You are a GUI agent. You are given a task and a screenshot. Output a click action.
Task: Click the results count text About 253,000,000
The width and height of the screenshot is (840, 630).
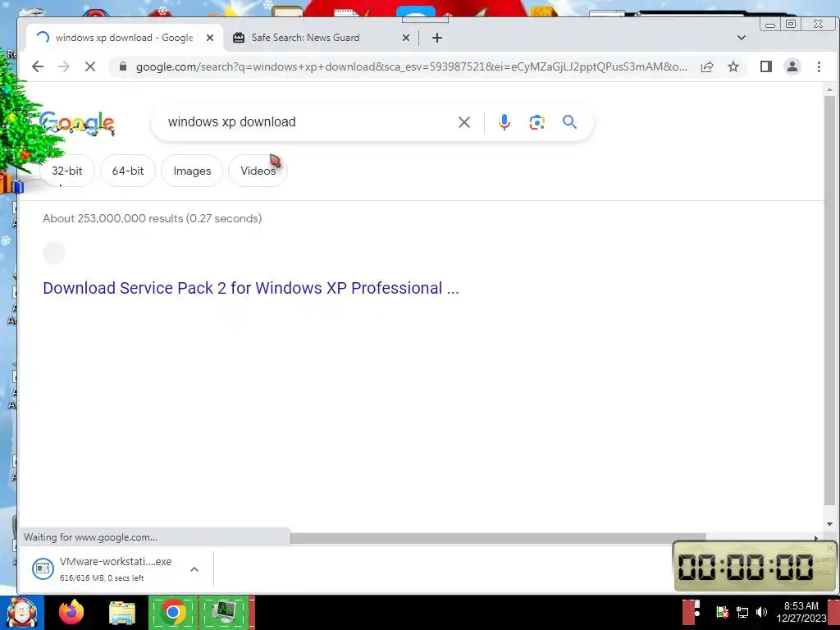[x=152, y=218]
